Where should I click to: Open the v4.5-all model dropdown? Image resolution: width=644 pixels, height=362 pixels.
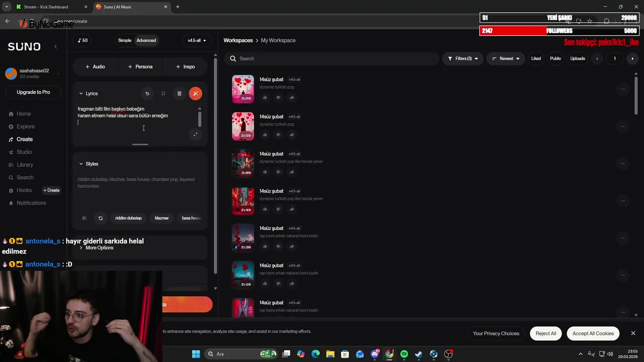coord(197,40)
